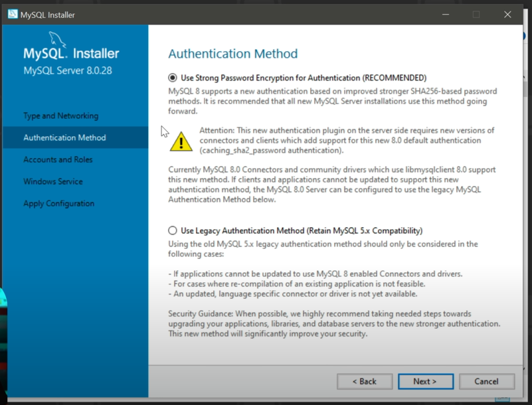This screenshot has width=532, height=405.
Task: Click the Security Guidance paragraph
Action: [334, 323]
